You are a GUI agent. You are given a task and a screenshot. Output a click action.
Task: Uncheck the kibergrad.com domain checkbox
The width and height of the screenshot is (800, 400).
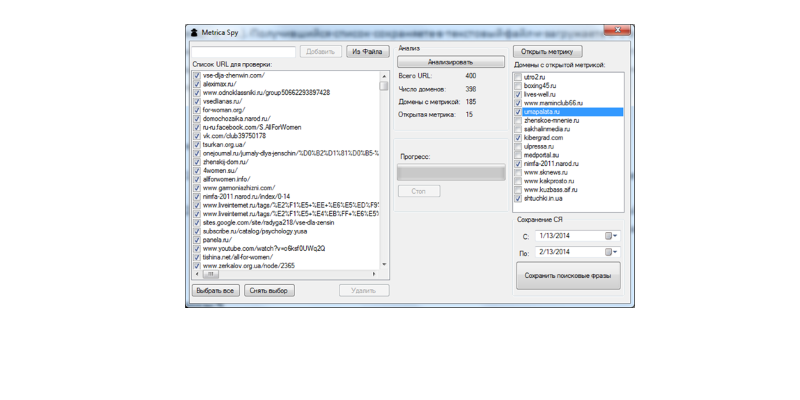(517, 138)
